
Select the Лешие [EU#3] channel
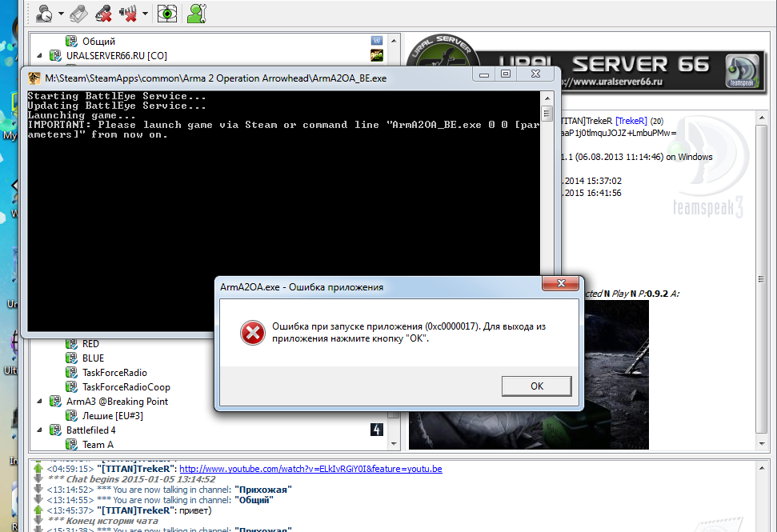tap(113, 415)
